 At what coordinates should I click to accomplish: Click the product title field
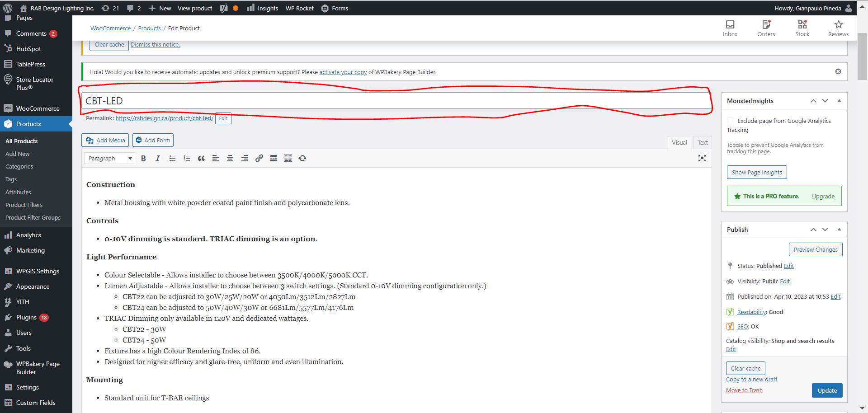pyautogui.click(x=396, y=101)
